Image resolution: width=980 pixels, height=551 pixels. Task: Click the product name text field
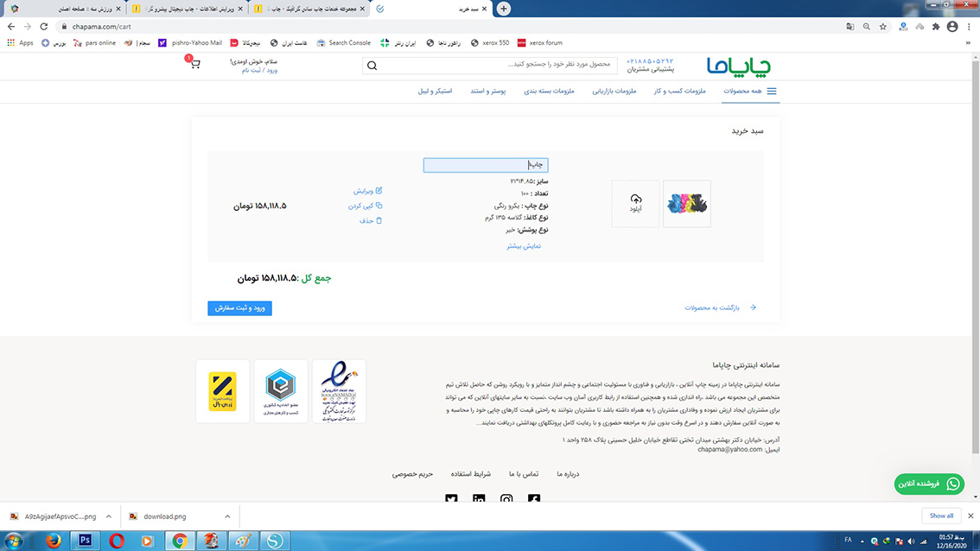pyautogui.click(x=485, y=165)
